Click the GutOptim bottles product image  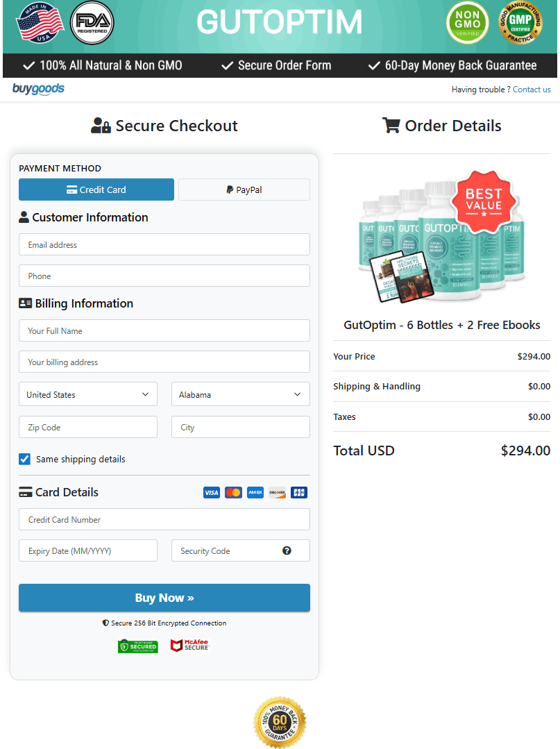441,239
